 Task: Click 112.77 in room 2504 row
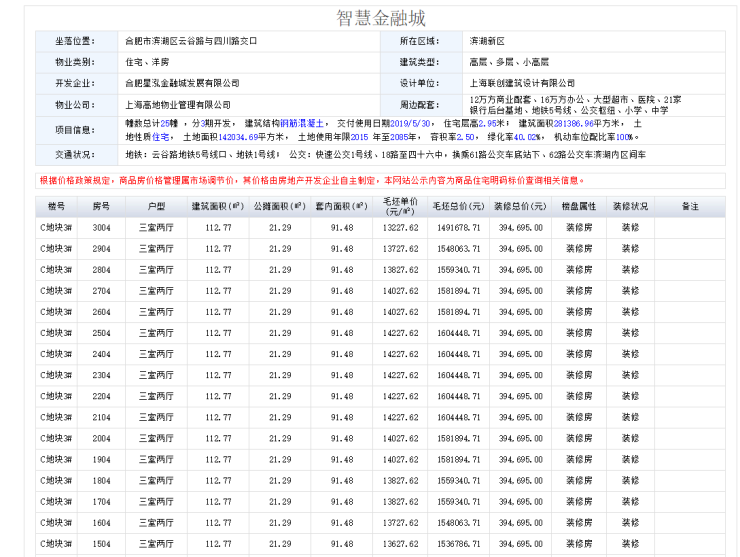218,333
